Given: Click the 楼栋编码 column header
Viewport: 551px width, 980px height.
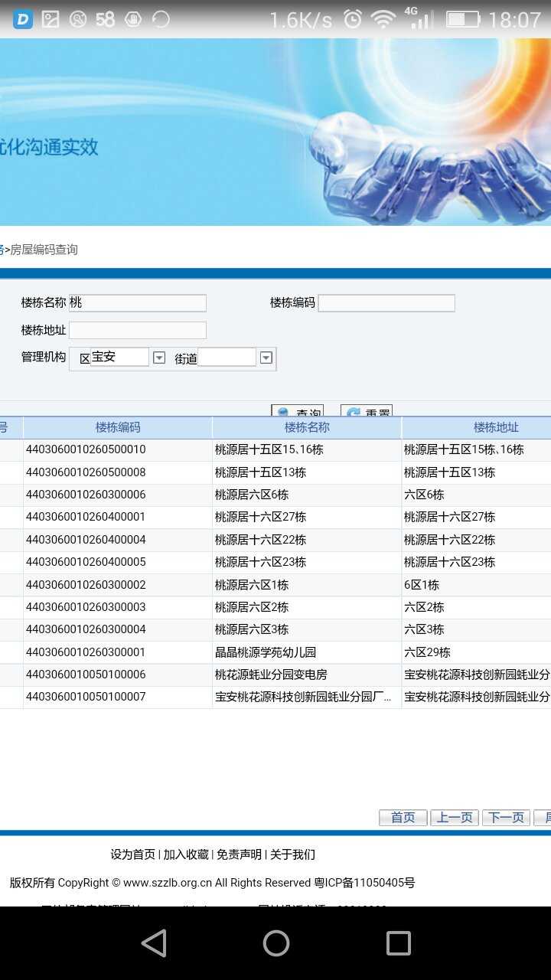Looking at the screenshot, I should [118, 428].
